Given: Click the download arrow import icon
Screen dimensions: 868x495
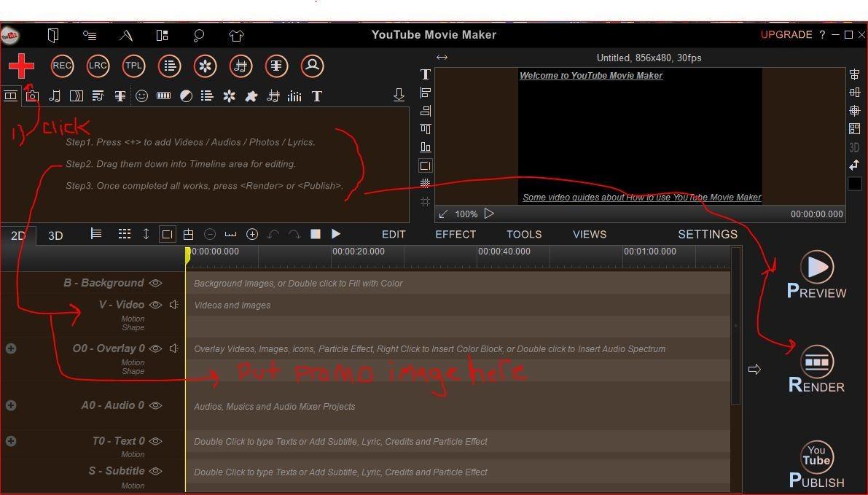Looking at the screenshot, I should pyautogui.click(x=399, y=95).
